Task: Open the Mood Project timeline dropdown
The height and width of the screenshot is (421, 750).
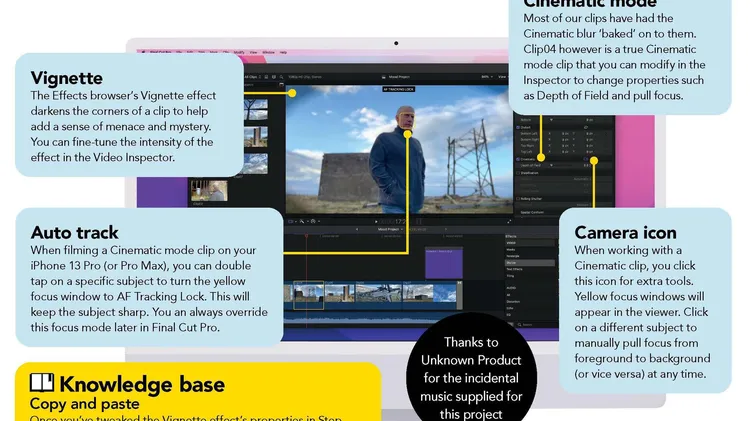Action: (x=390, y=229)
